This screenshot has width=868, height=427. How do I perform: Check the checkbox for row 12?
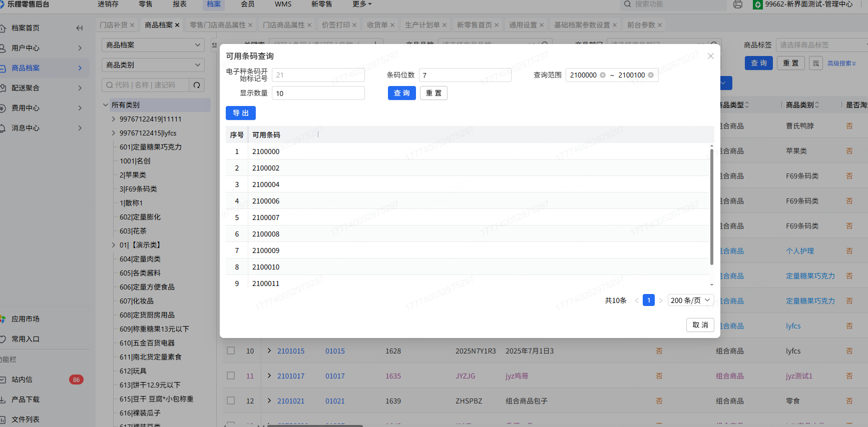(231, 400)
